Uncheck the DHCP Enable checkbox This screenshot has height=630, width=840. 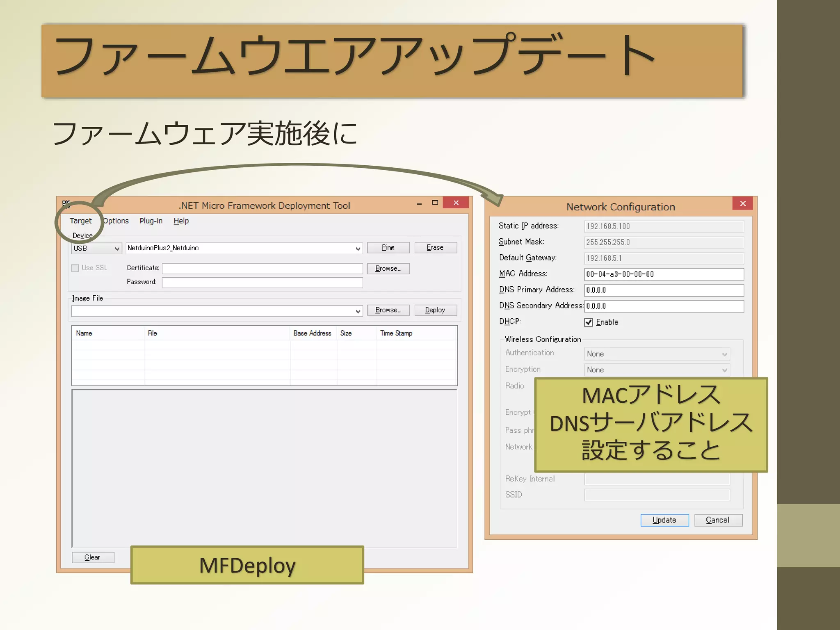point(589,322)
